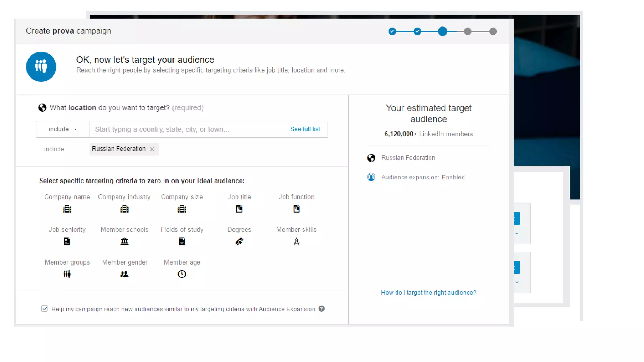This screenshot has width=644, height=362.
Task: Go to first completed progress step
Action: click(x=392, y=31)
